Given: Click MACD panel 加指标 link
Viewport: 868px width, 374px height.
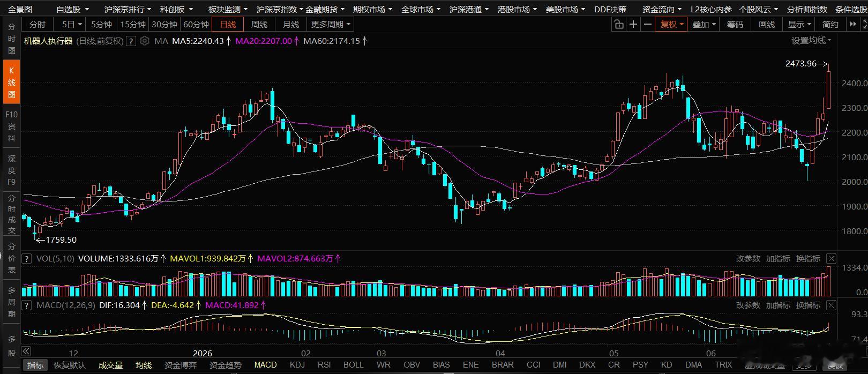Looking at the screenshot, I should [778, 305].
